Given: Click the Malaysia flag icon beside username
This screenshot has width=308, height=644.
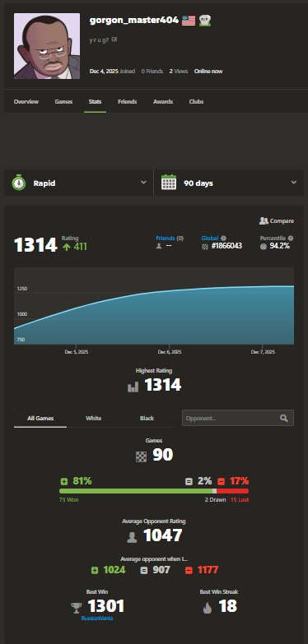Looking at the screenshot, I should click(x=189, y=21).
